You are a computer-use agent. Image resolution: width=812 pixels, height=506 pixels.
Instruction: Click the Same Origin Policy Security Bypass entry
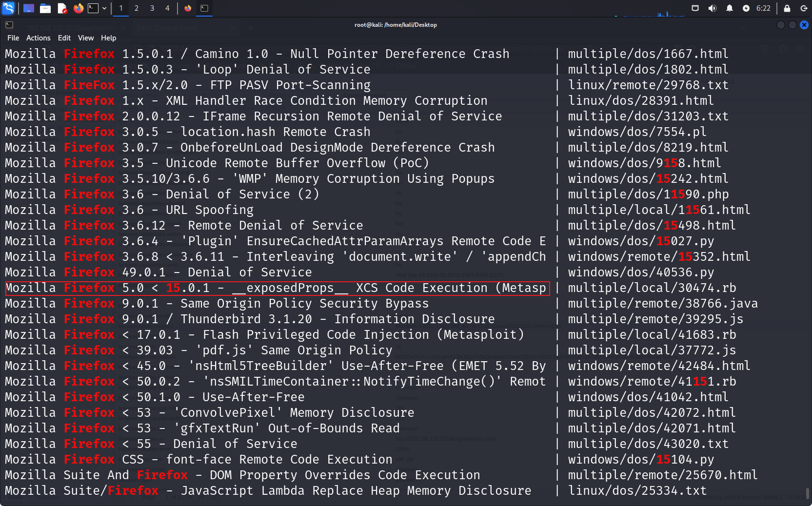pyautogui.click(x=217, y=303)
